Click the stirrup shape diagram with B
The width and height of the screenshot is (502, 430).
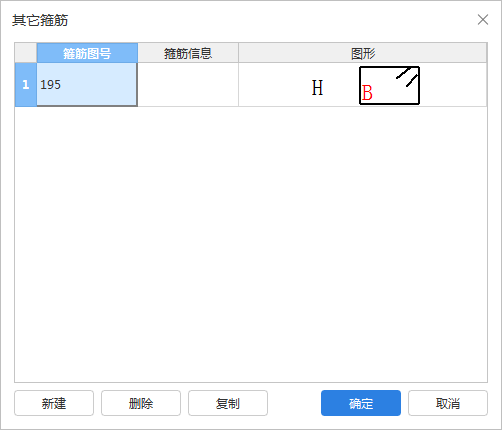pos(389,85)
